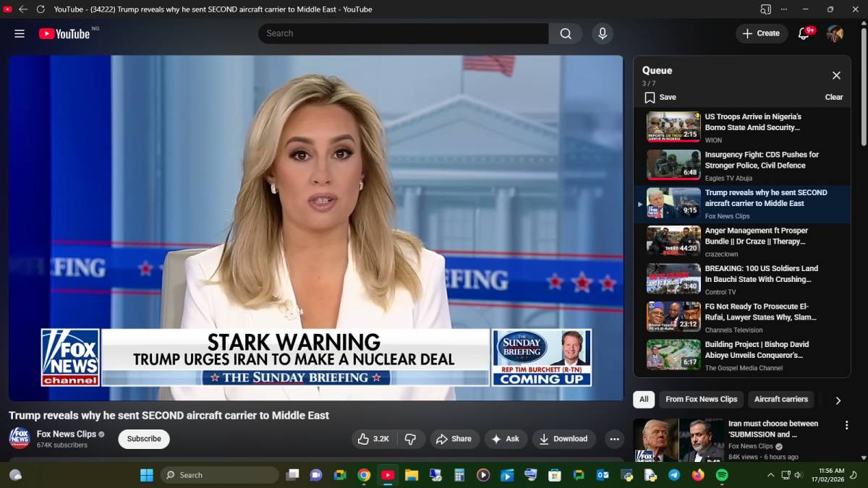Subscribe to Fox News Clips
Screen dimensions: 868x488
pos(144,439)
